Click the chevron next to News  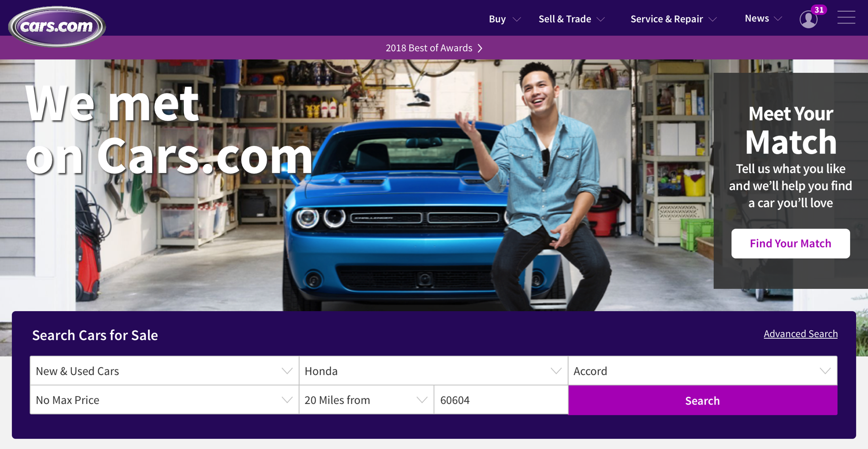pyautogui.click(x=778, y=18)
